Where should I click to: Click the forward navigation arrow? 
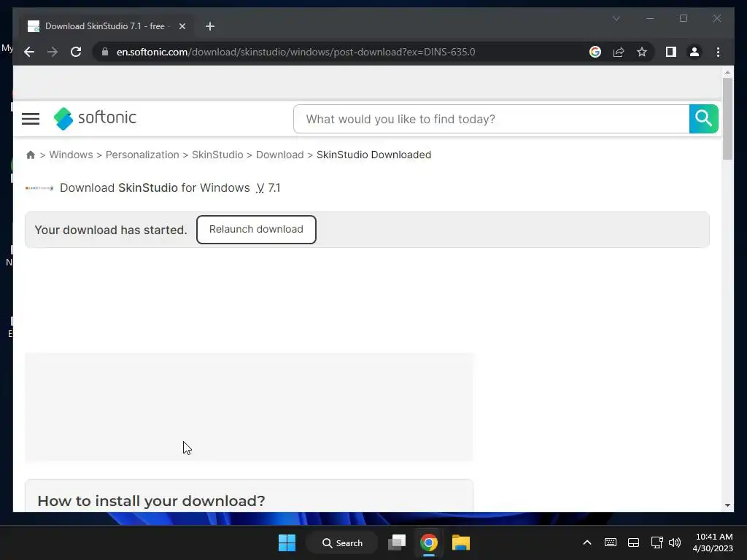pos(53,52)
